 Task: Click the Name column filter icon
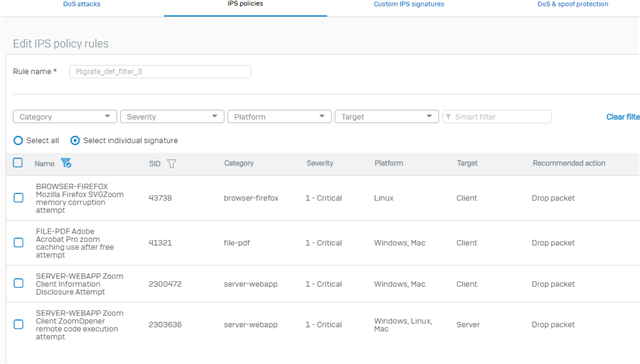click(66, 163)
